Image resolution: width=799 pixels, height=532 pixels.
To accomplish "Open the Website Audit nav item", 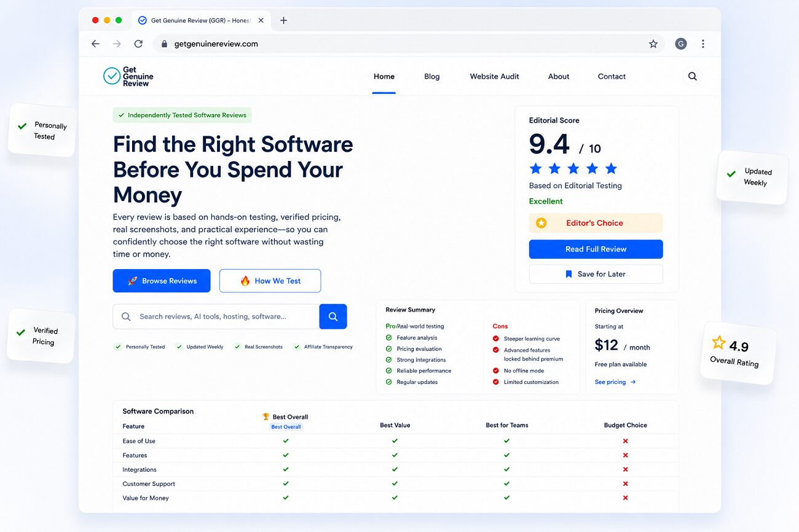I will 495,76.
